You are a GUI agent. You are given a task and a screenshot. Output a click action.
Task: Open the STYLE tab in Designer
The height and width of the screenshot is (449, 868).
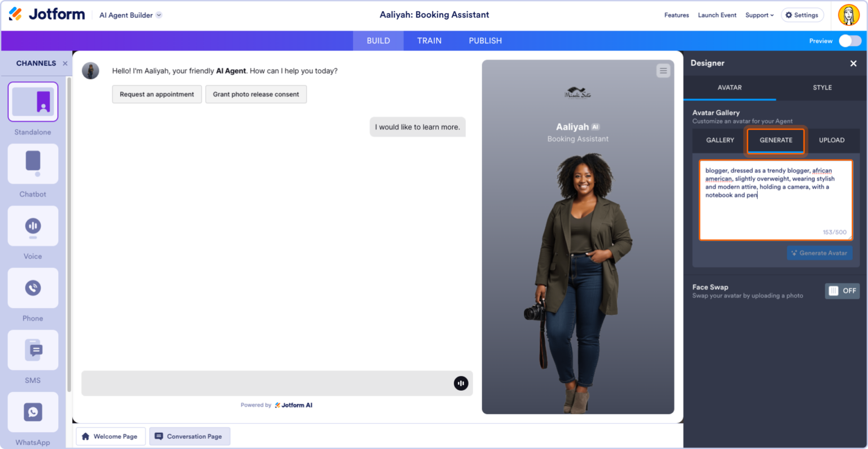pyautogui.click(x=822, y=88)
